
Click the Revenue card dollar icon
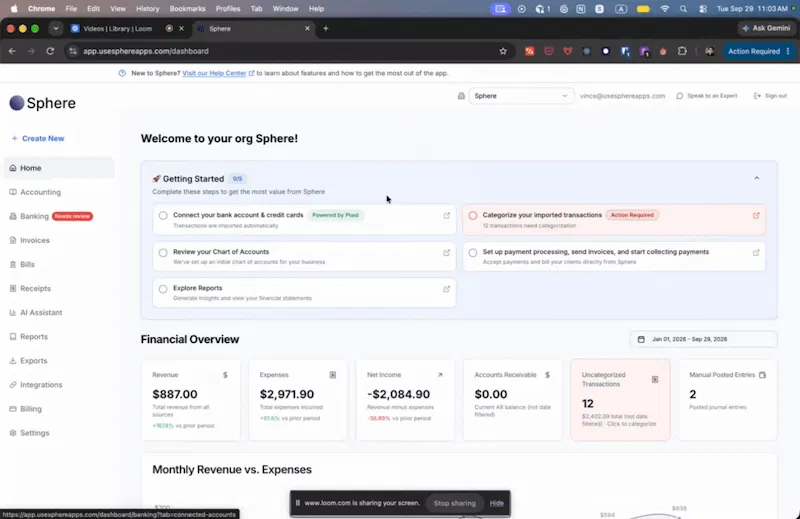225,375
